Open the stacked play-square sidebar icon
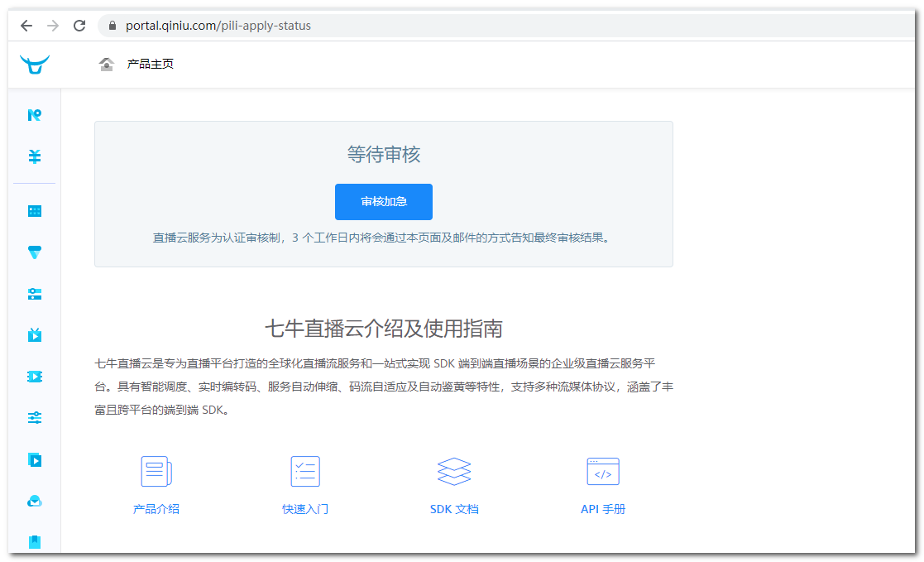 [x=35, y=460]
